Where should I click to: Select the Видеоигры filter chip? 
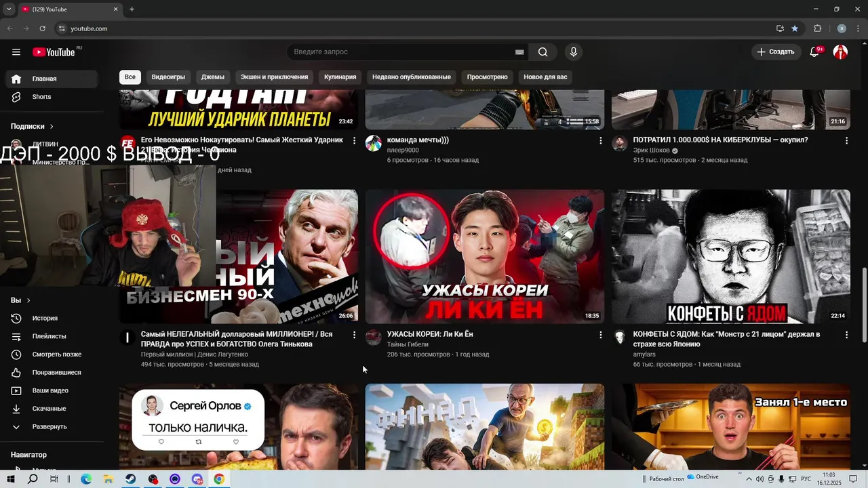point(168,77)
